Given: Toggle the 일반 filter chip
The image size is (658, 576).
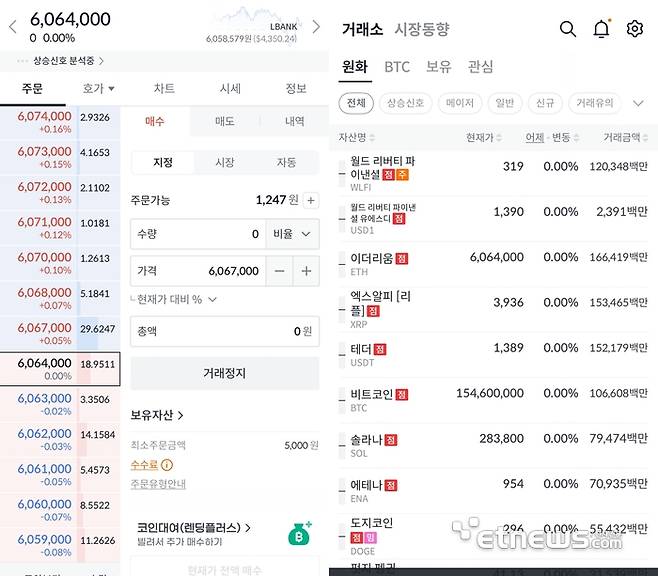Looking at the screenshot, I should [504, 103].
